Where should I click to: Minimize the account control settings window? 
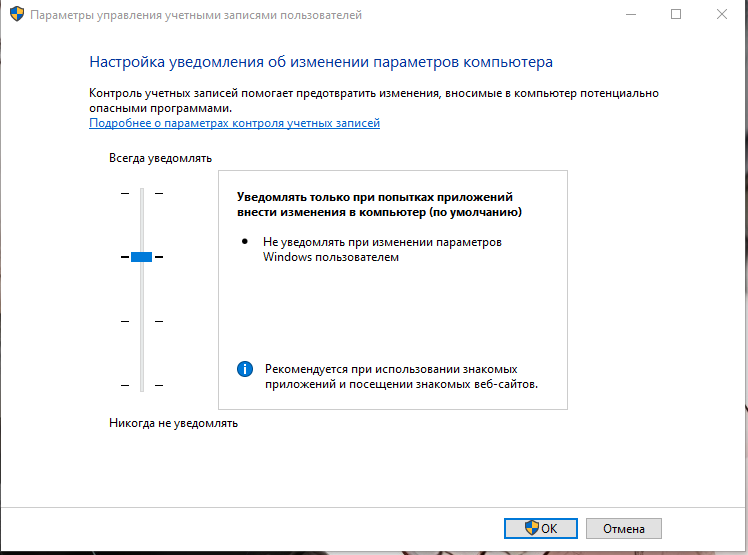629,15
